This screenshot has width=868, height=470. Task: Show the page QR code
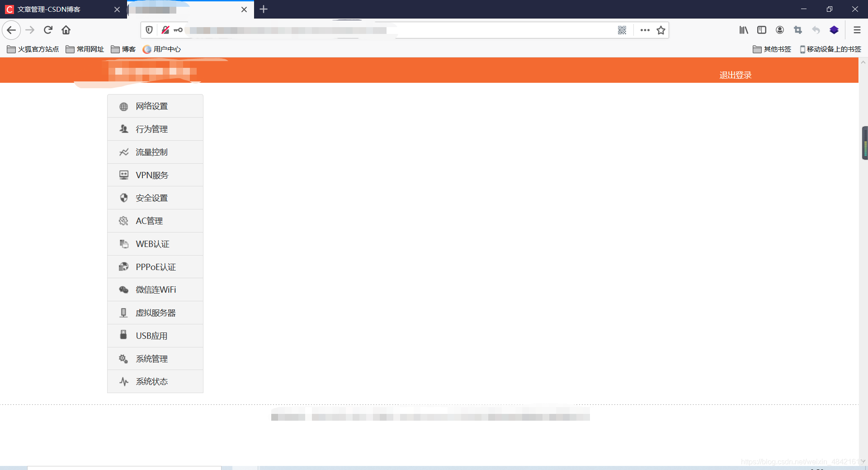pos(622,30)
